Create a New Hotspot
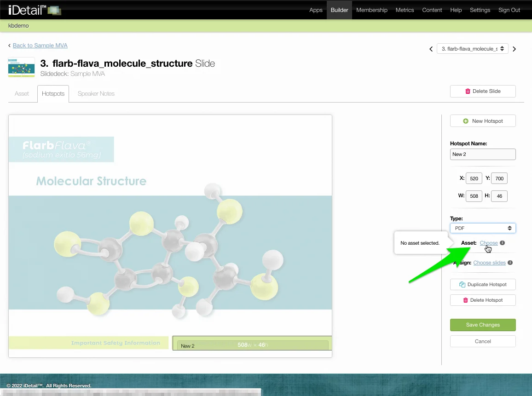The image size is (532, 396). [x=483, y=121]
